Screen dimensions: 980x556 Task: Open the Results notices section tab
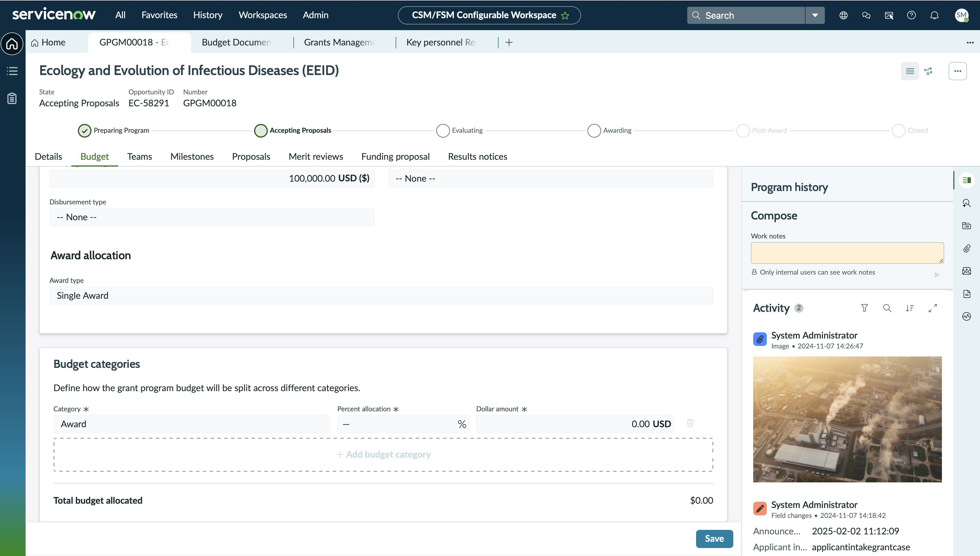(477, 157)
